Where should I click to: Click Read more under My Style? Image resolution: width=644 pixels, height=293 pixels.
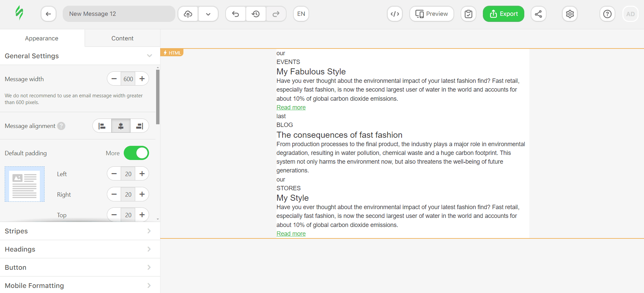coord(291,234)
